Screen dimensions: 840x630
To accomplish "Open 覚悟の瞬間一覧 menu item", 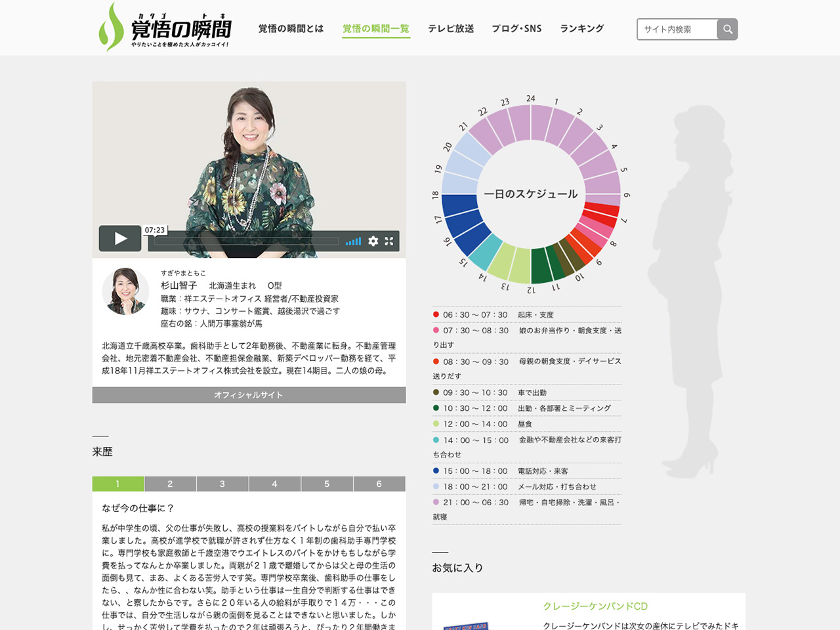I will [x=376, y=28].
